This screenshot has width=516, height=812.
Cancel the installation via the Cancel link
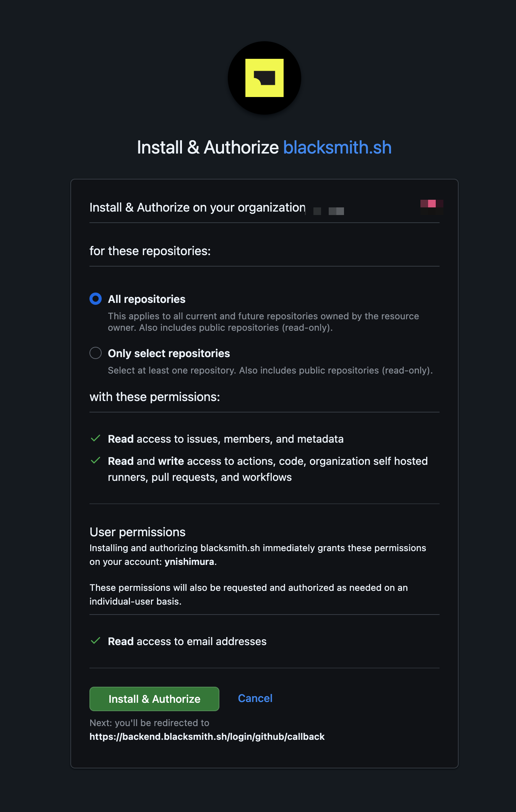(255, 698)
